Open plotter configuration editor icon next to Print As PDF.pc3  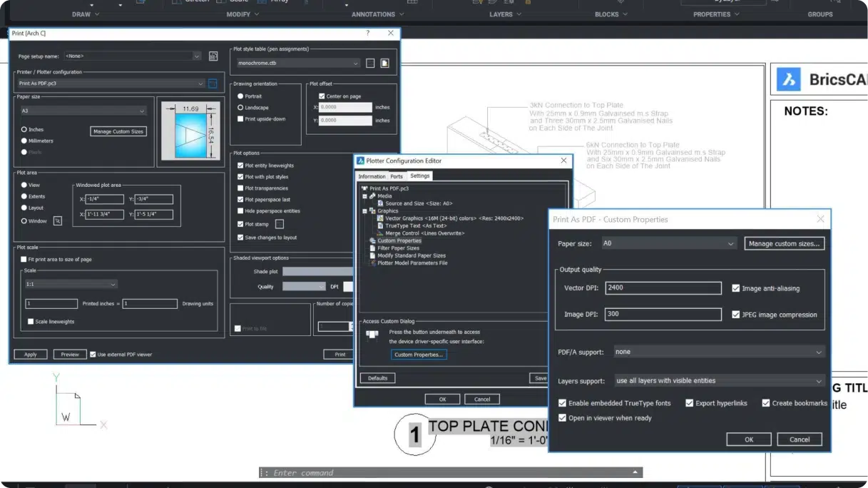point(212,83)
